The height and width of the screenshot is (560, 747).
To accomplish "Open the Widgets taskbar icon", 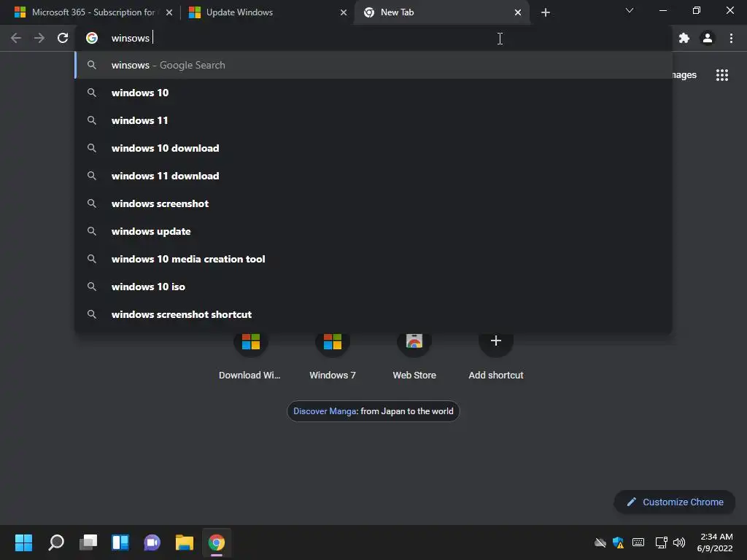I will pos(120,542).
